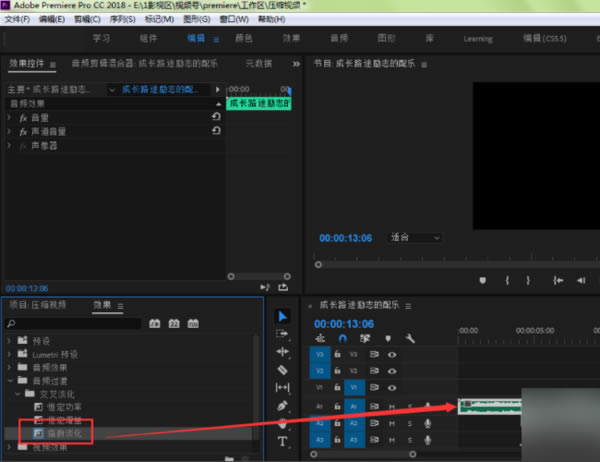Mute the A2 audio track
This screenshot has height=462, width=600.
(x=393, y=423)
